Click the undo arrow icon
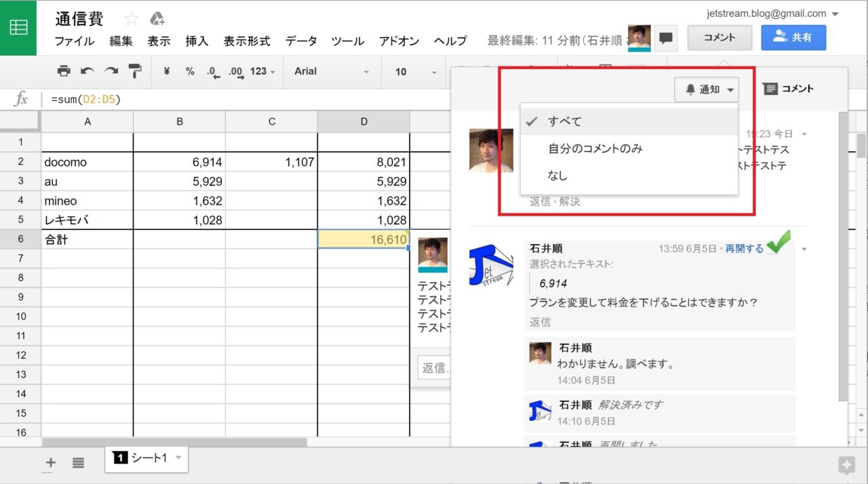The image size is (868, 484). pos(87,71)
